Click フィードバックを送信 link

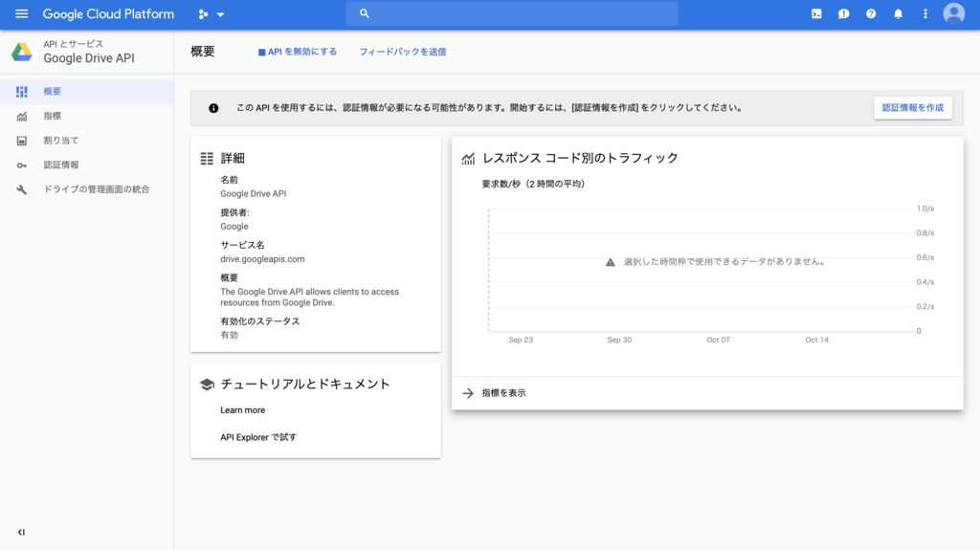[x=403, y=52]
